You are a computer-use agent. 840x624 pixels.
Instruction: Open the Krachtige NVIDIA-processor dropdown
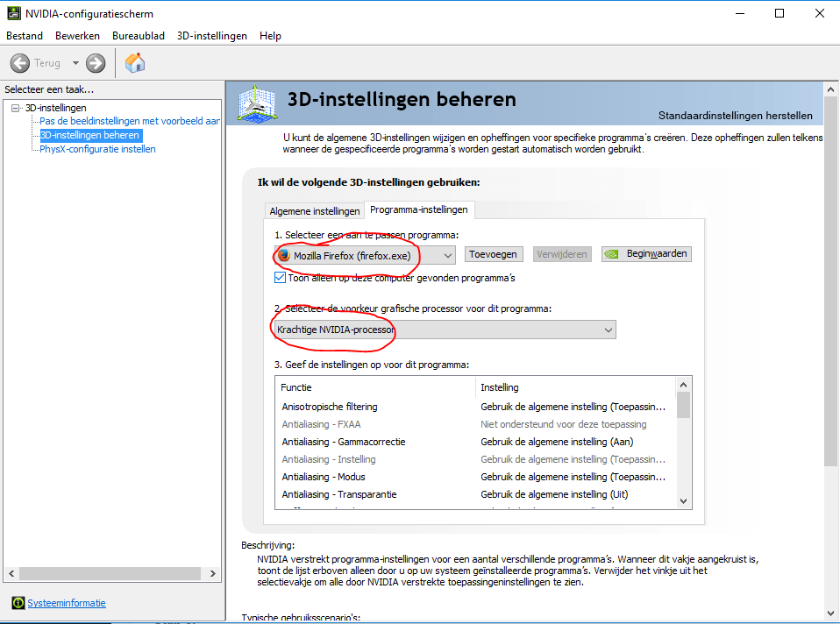click(x=445, y=330)
